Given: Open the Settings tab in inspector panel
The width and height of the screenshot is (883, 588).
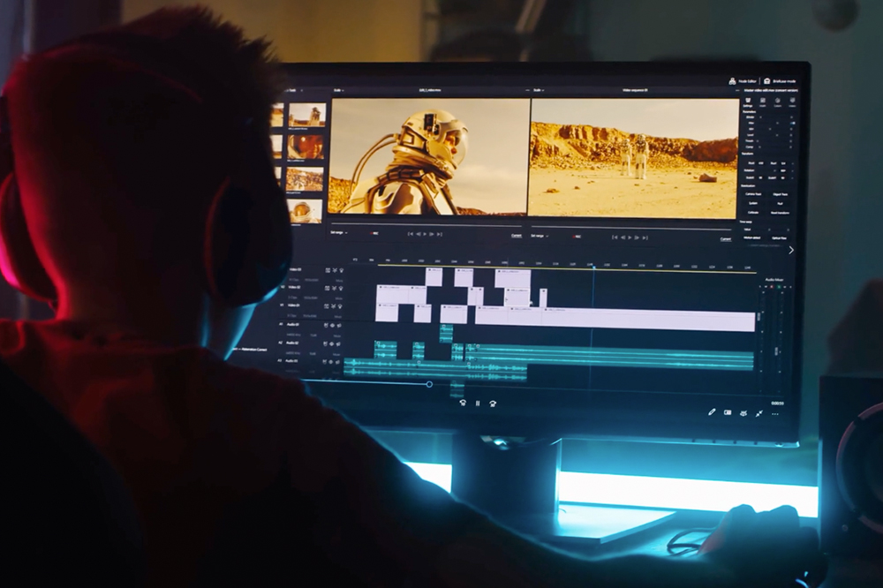Looking at the screenshot, I should (748, 102).
